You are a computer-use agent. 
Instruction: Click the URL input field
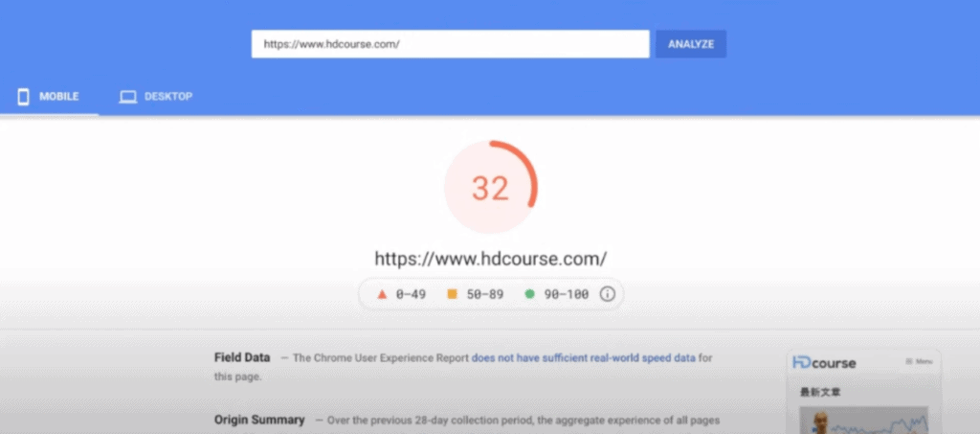[x=450, y=44]
